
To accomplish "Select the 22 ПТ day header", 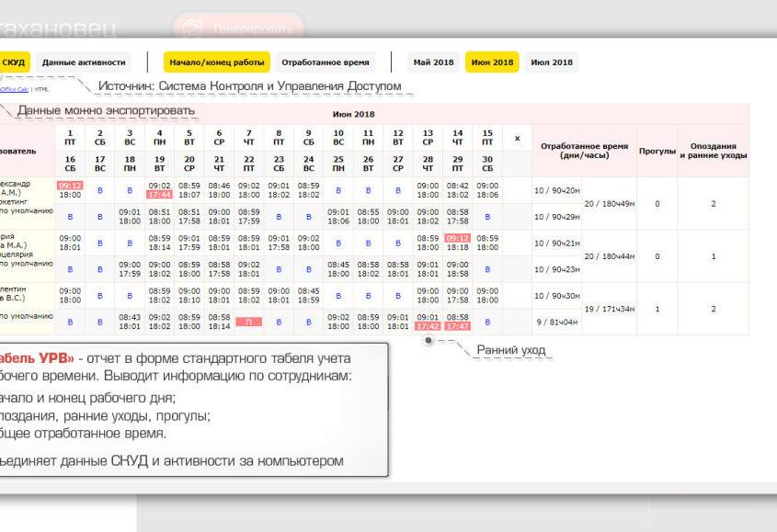I will pos(249,164).
